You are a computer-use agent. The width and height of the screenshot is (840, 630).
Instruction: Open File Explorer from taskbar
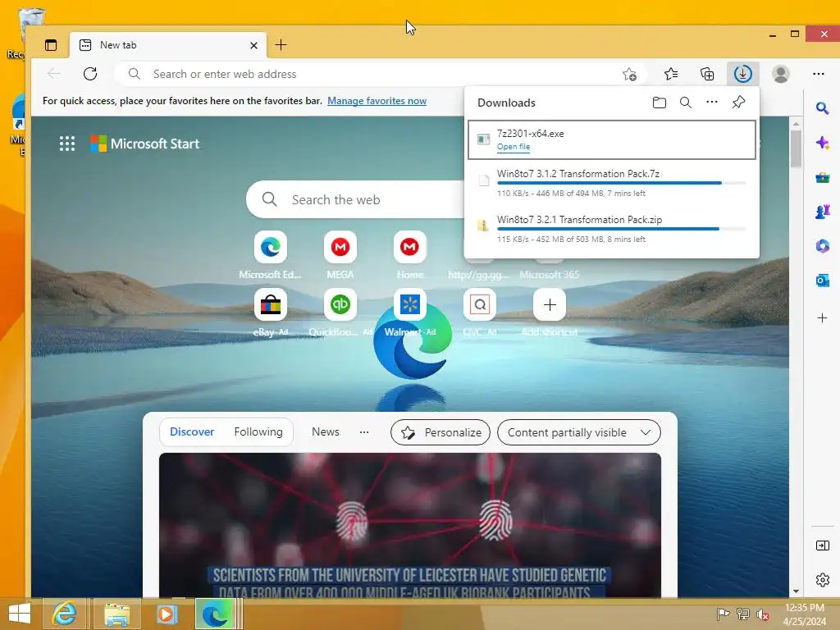[x=117, y=614]
